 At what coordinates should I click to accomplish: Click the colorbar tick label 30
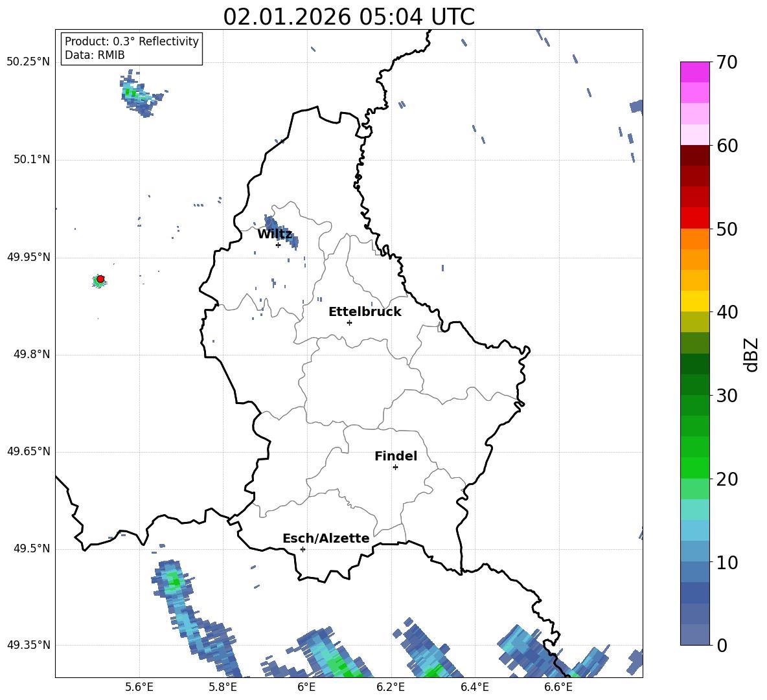[727, 396]
